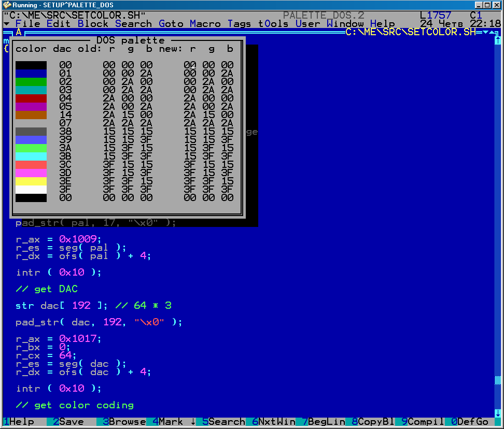This screenshot has height=429, width=504.
Task: Click the 0x1009 value in the code
Action: click(77, 239)
